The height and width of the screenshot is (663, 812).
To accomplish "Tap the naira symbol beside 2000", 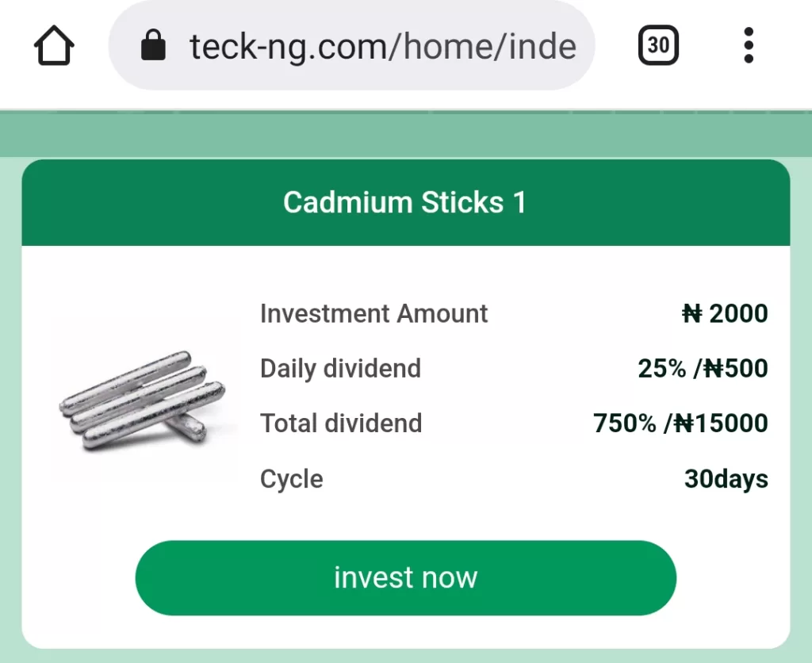I will click(691, 314).
